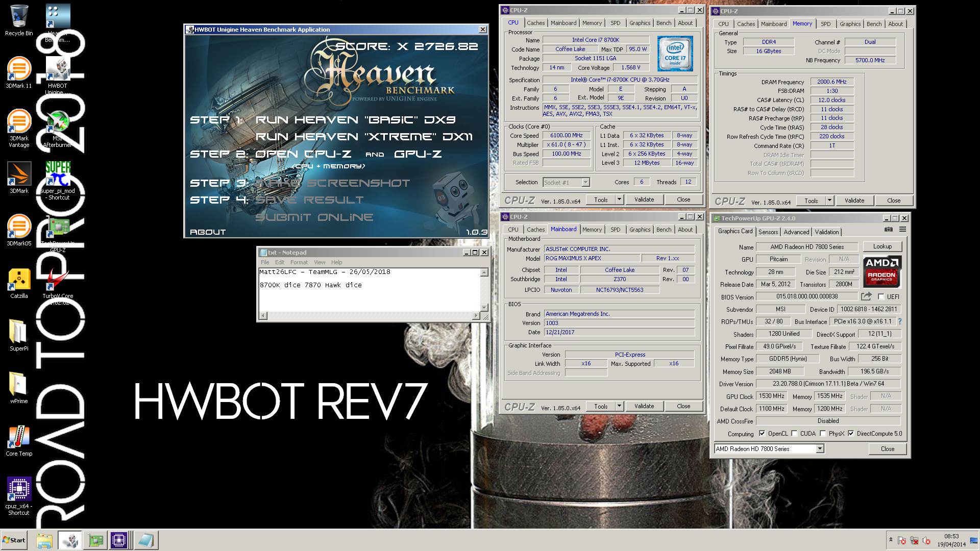This screenshot has width=980, height=551.
Task: Click Run Heaven "Xtreme" DX11
Action: coord(364,137)
